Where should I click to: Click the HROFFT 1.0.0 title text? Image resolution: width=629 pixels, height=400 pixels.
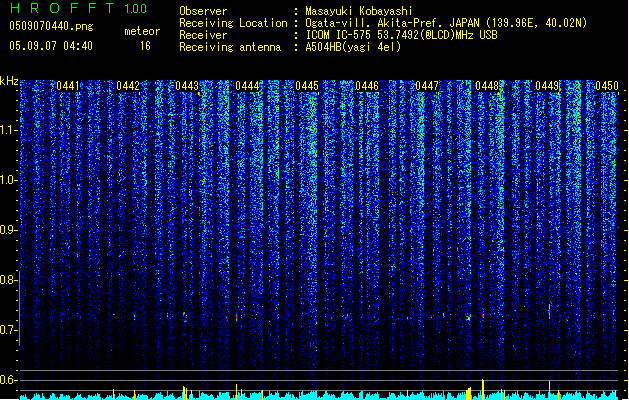(x=78, y=8)
